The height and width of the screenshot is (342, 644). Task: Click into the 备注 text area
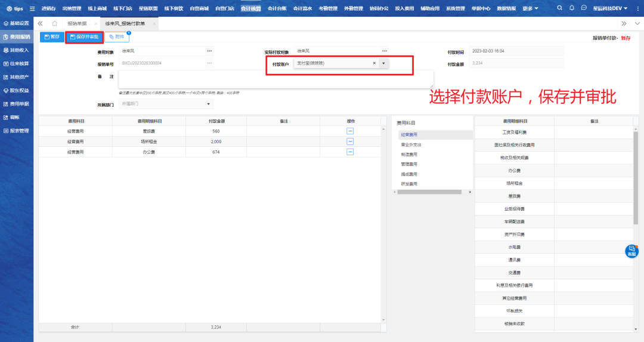click(275, 79)
